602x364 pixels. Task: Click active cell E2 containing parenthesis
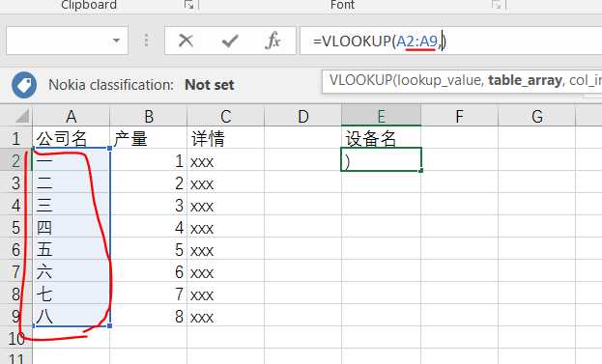click(382, 159)
